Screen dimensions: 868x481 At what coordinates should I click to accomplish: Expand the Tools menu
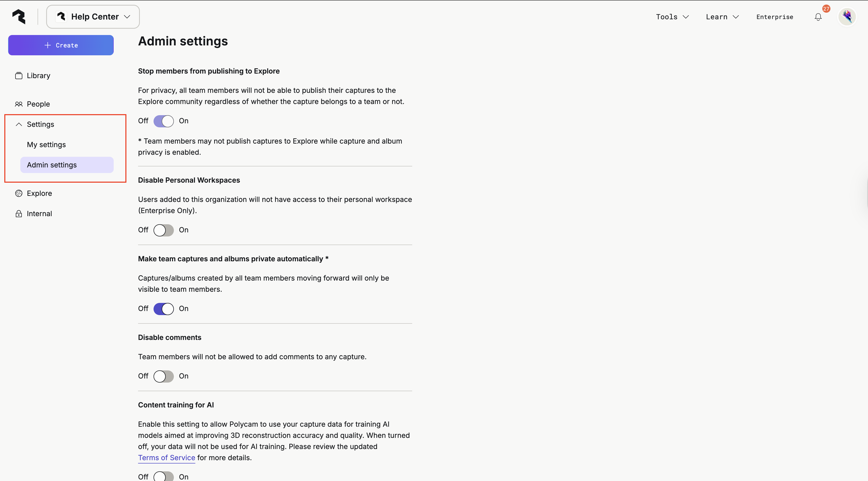point(672,17)
